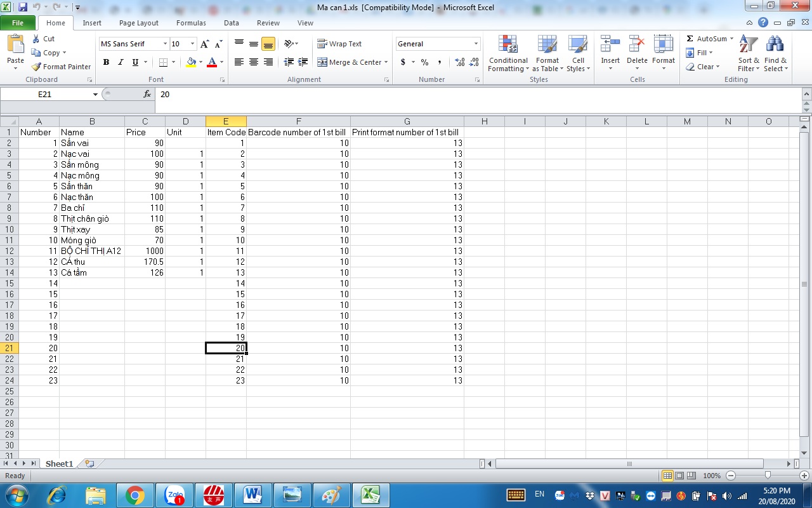812x508 pixels.
Task: Decrease the cell indent
Action: coord(289,62)
